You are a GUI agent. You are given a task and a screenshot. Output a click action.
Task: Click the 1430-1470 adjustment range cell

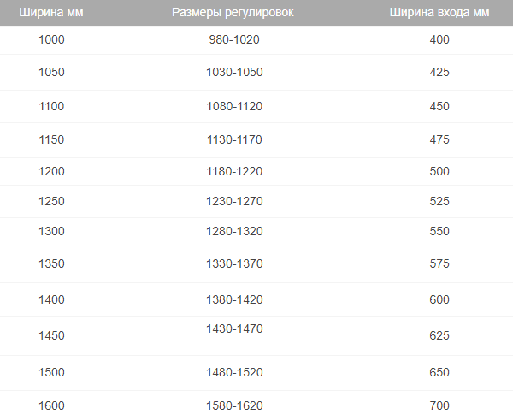pos(234,328)
